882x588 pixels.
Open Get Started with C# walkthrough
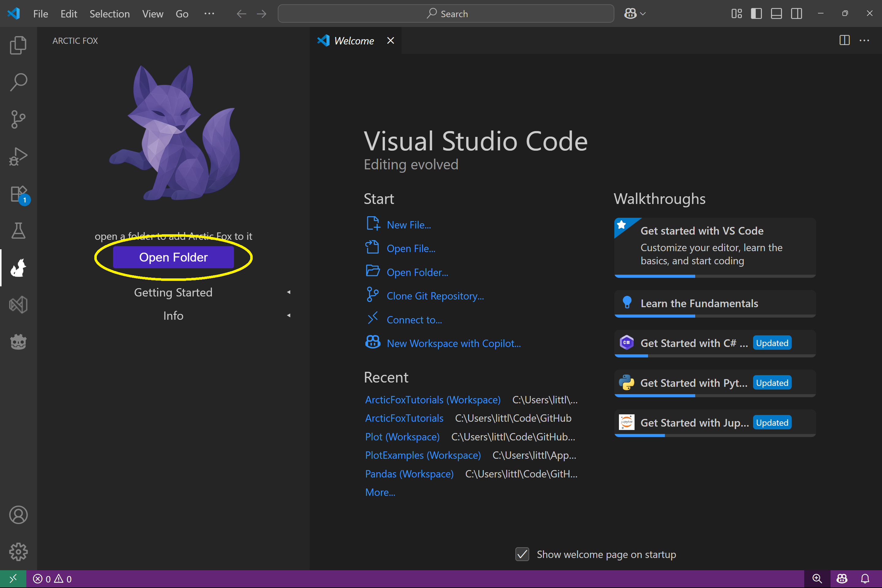coord(715,343)
